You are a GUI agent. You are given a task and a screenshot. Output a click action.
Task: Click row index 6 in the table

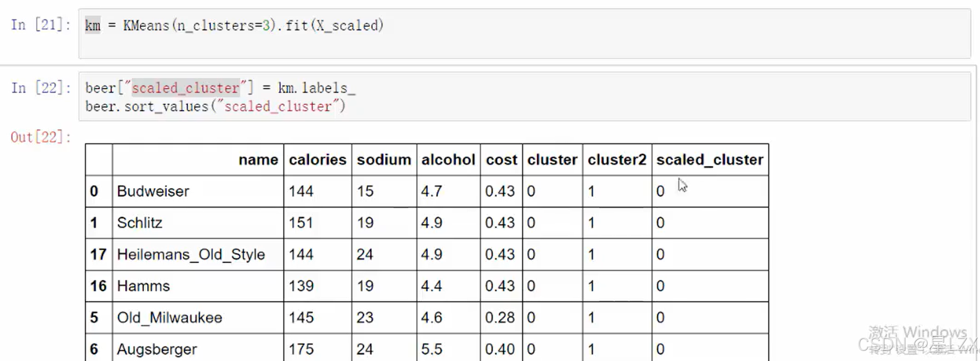point(95,349)
